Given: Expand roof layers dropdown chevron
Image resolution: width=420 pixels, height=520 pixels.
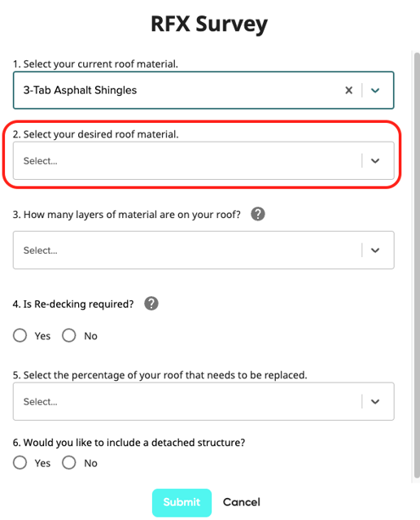Looking at the screenshot, I should tap(375, 251).
